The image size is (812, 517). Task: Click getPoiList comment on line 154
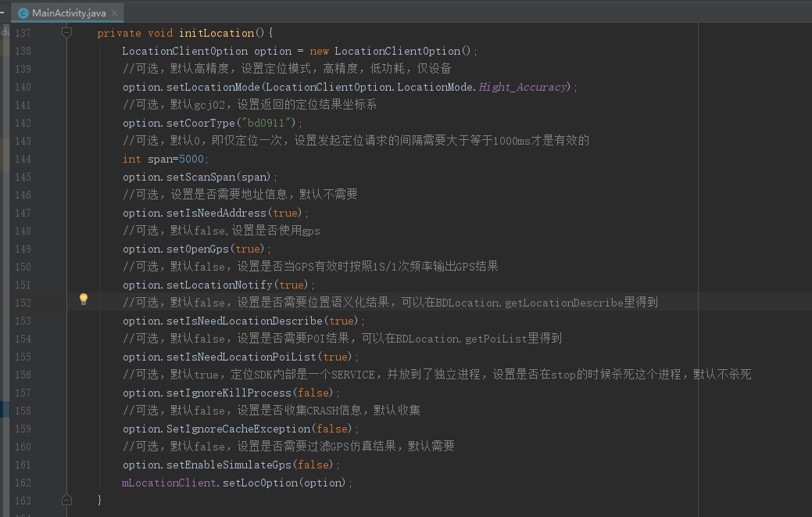pos(342,339)
